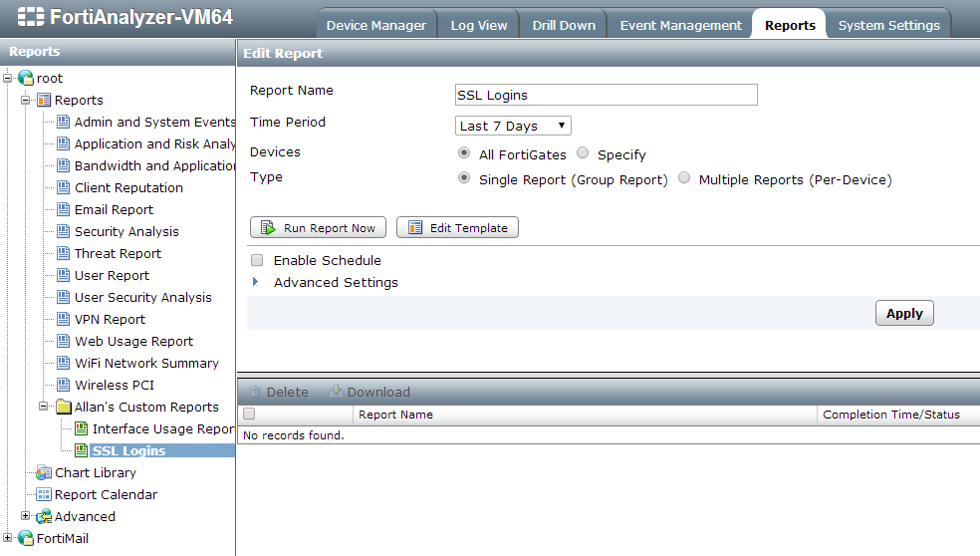Click the root globe icon

coord(26,78)
